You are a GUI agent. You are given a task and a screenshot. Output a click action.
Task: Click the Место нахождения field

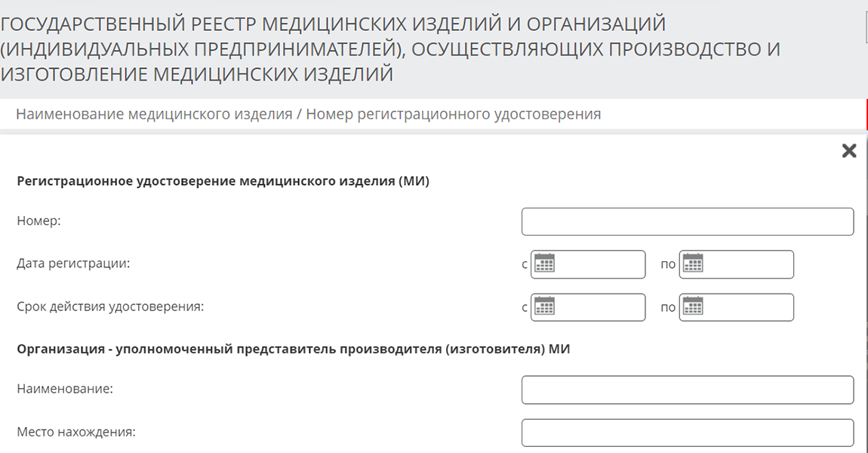(x=687, y=432)
